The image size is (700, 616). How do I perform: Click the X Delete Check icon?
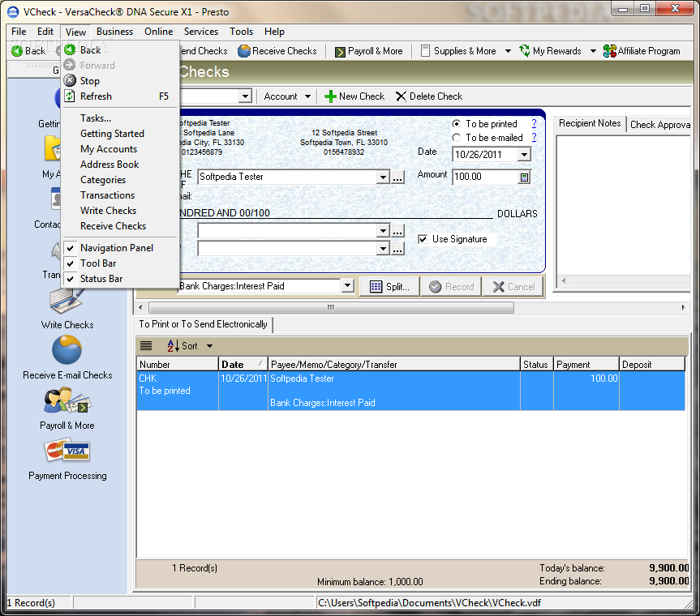coord(401,96)
